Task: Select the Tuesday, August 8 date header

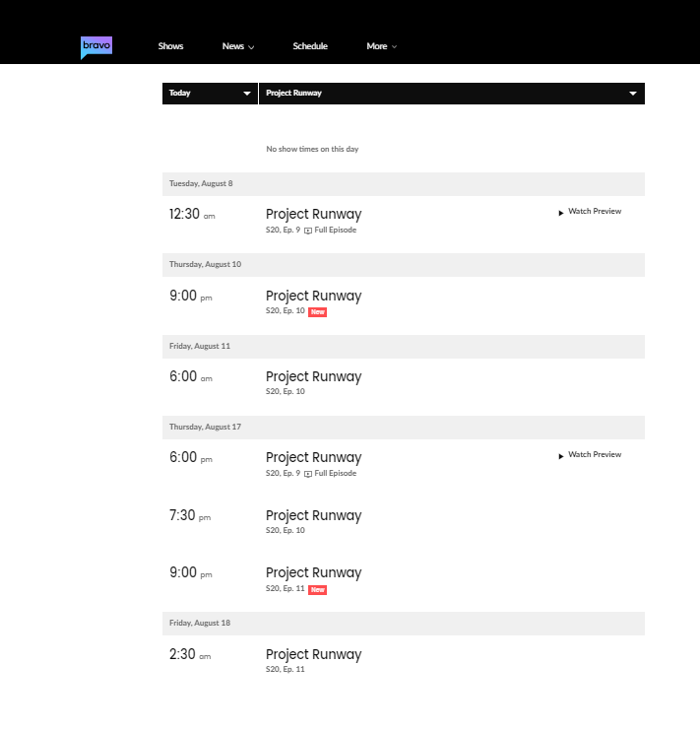Action: coord(404,184)
